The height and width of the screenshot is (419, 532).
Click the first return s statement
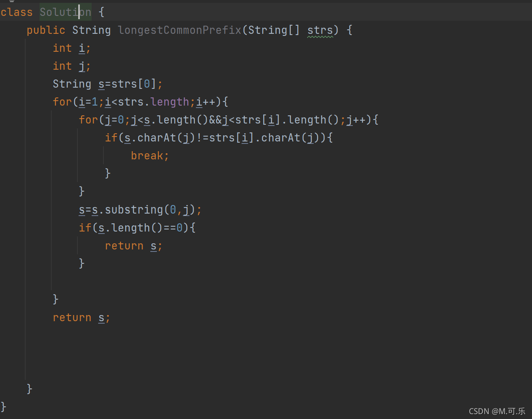click(x=132, y=245)
